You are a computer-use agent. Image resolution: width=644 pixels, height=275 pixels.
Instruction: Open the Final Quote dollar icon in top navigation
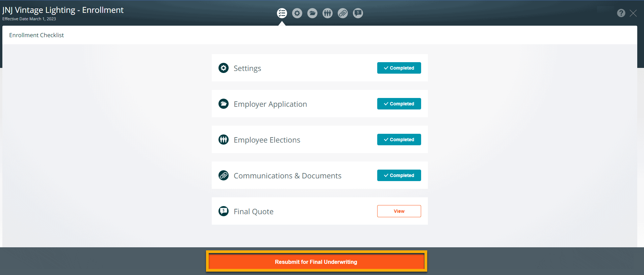tap(358, 13)
